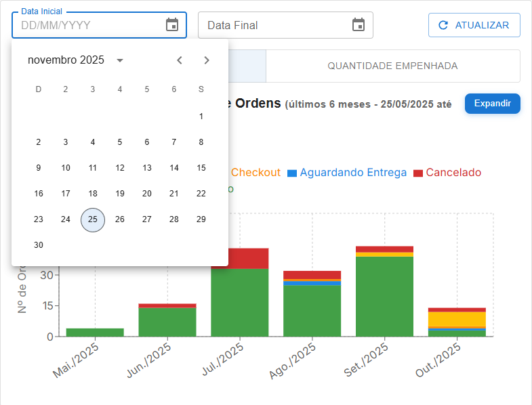Image resolution: width=532 pixels, height=405 pixels.
Task: Pick day 17 in calendar
Action: pos(66,194)
